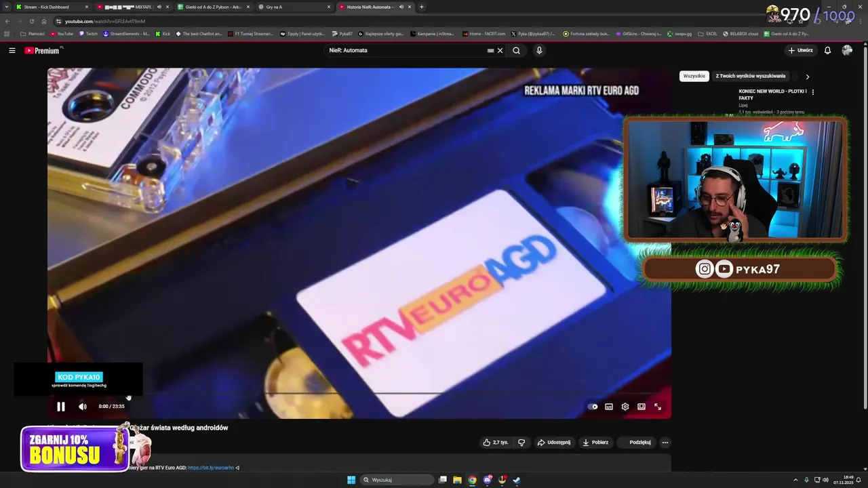
Task: Go back in browser history
Action: (7, 21)
